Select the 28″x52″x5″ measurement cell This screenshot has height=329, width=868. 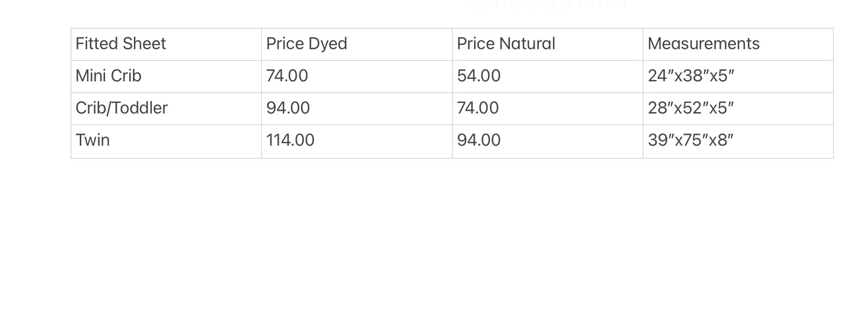tap(738, 109)
